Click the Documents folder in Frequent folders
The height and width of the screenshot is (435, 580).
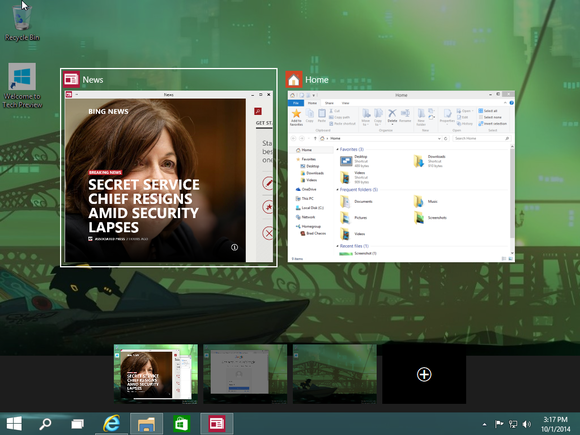(x=356, y=202)
